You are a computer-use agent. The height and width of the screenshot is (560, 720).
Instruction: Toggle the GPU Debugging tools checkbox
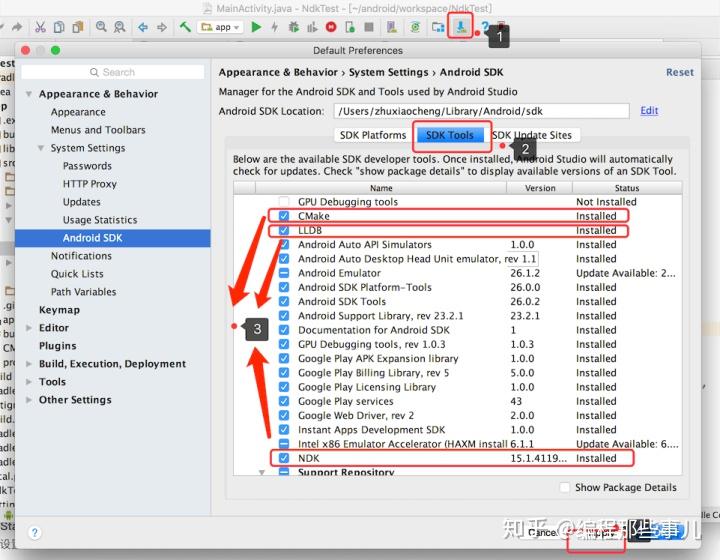pyautogui.click(x=284, y=202)
